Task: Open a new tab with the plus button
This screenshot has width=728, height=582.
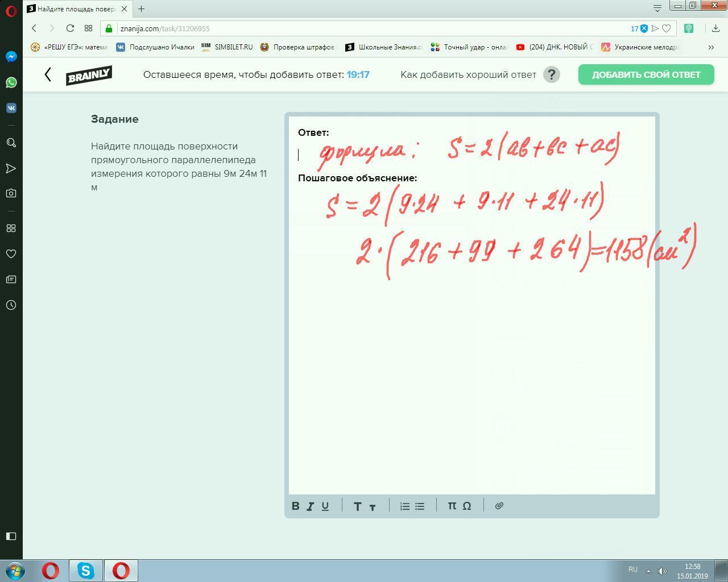Action: tap(141, 9)
